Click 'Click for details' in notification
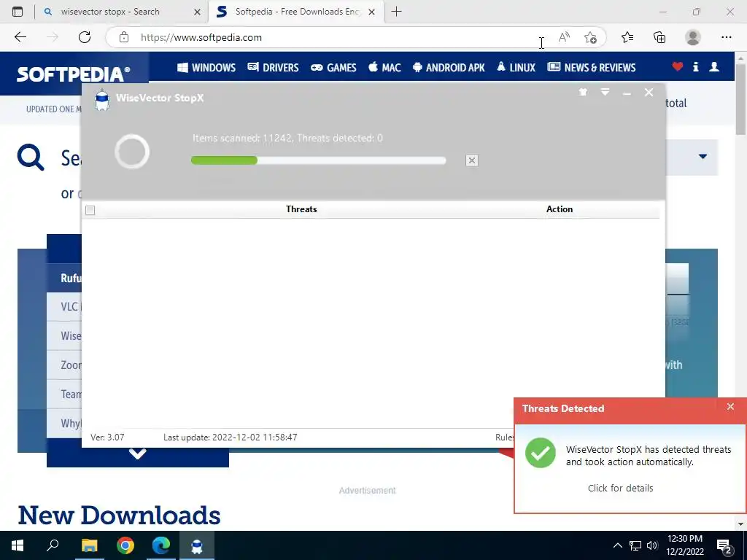 [x=620, y=488]
